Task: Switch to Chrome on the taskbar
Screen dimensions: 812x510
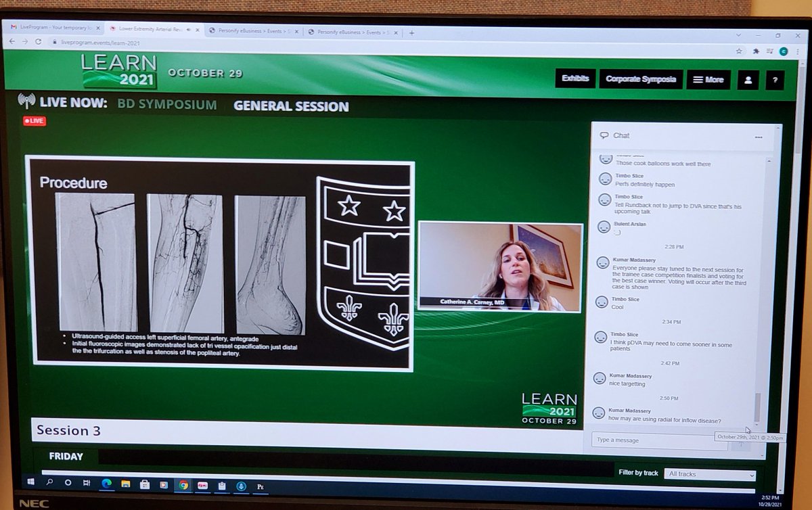Action: [x=183, y=485]
